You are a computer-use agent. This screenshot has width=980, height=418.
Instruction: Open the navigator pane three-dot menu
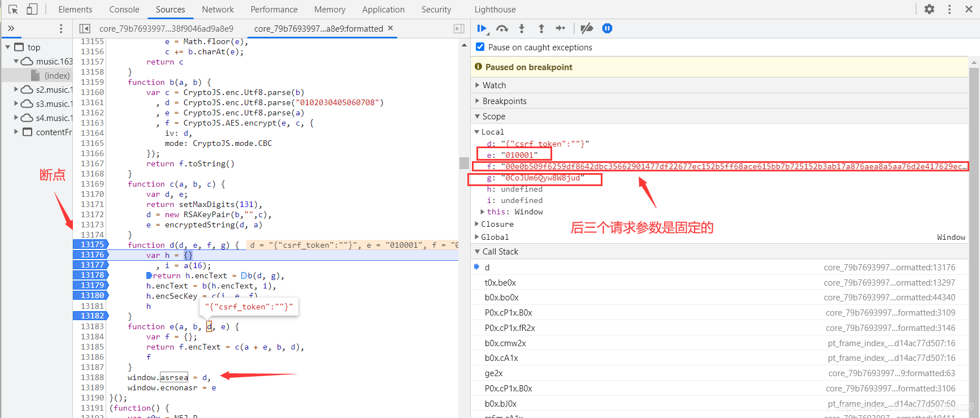(61, 28)
